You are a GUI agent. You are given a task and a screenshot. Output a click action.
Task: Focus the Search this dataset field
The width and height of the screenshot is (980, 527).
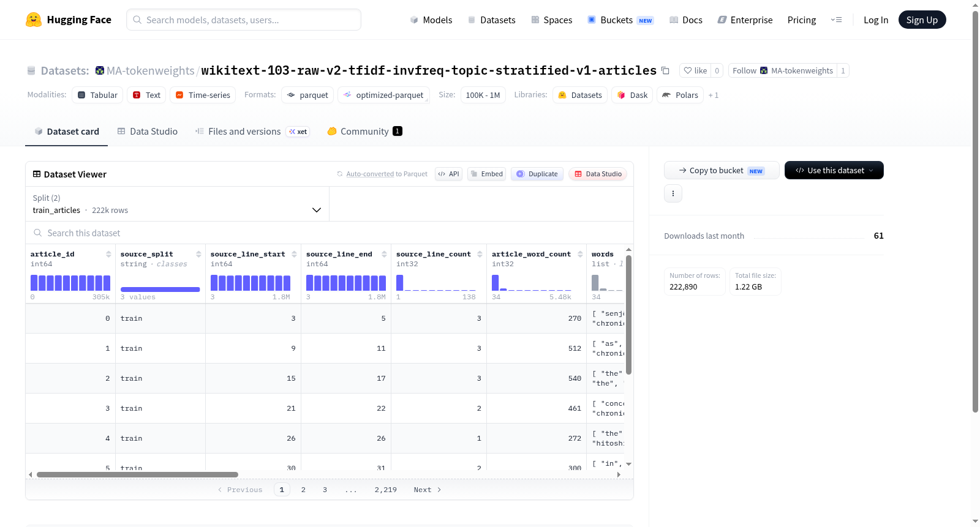coord(330,233)
